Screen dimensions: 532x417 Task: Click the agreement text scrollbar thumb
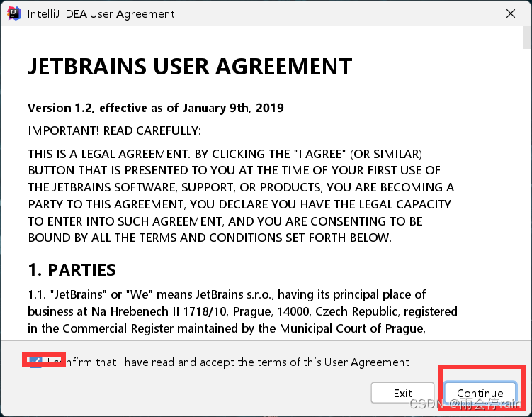pos(527,38)
